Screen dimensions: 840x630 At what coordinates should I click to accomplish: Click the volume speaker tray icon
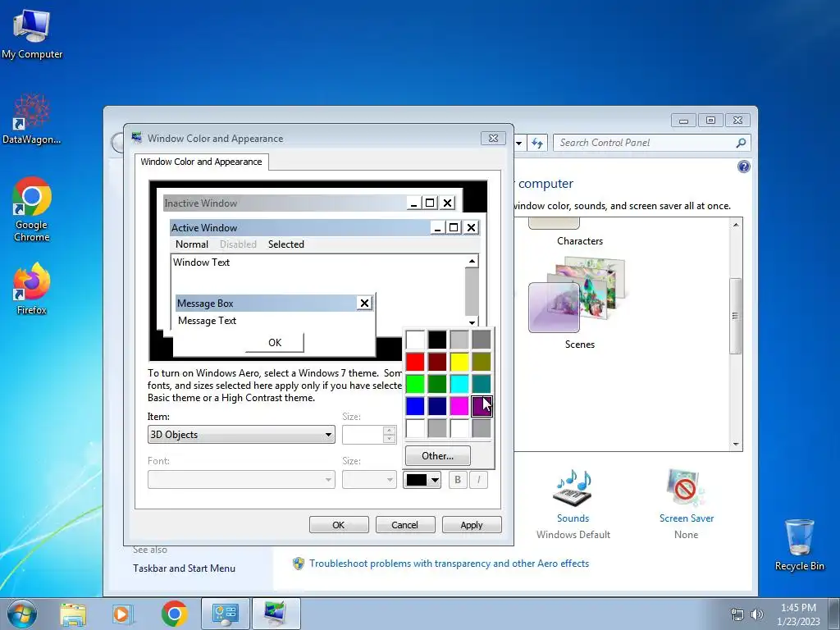coord(757,614)
